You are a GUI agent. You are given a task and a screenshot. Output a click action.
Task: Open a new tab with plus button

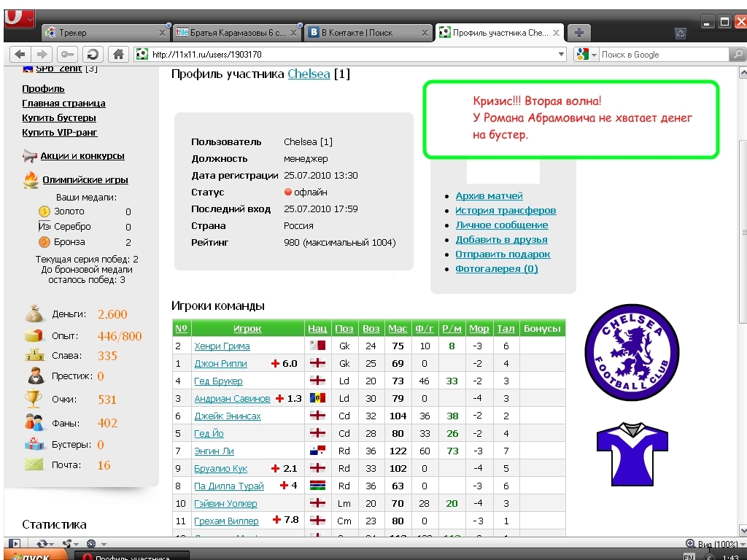(578, 32)
